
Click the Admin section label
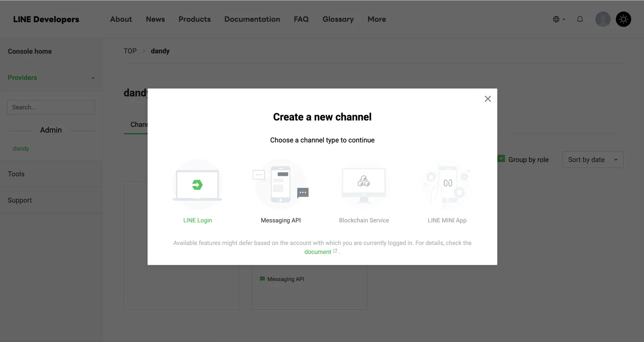pos(51,130)
